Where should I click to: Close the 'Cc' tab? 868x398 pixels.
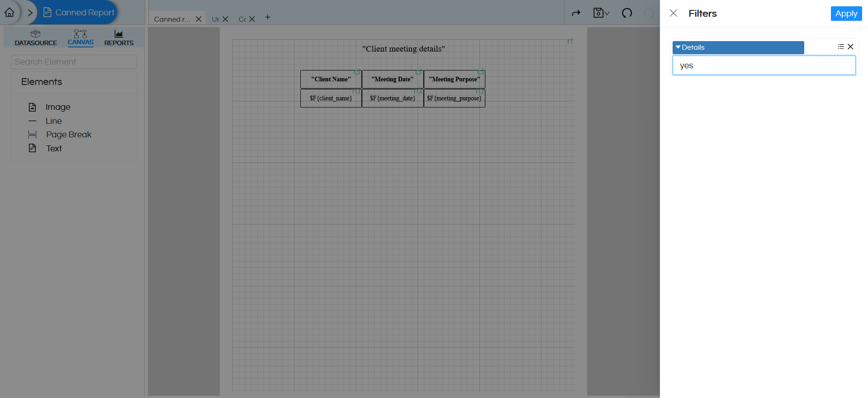(252, 19)
